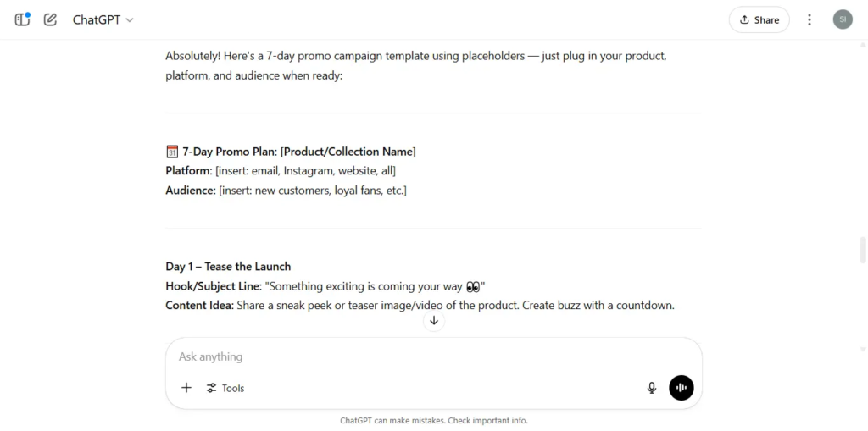Start a new chat with pencil icon
This screenshot has height=431, width=868.
[50, 20]
